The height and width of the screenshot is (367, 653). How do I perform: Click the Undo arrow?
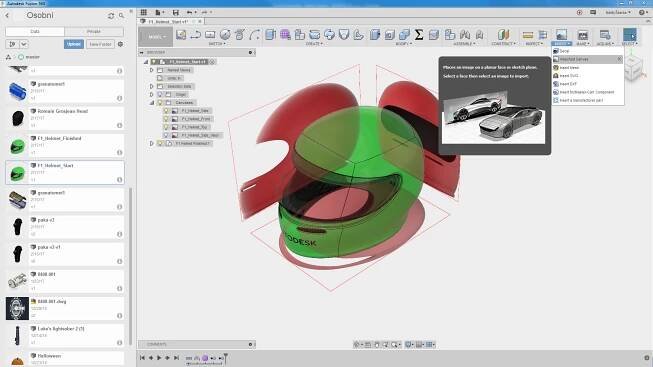click(x=189, y=12)
